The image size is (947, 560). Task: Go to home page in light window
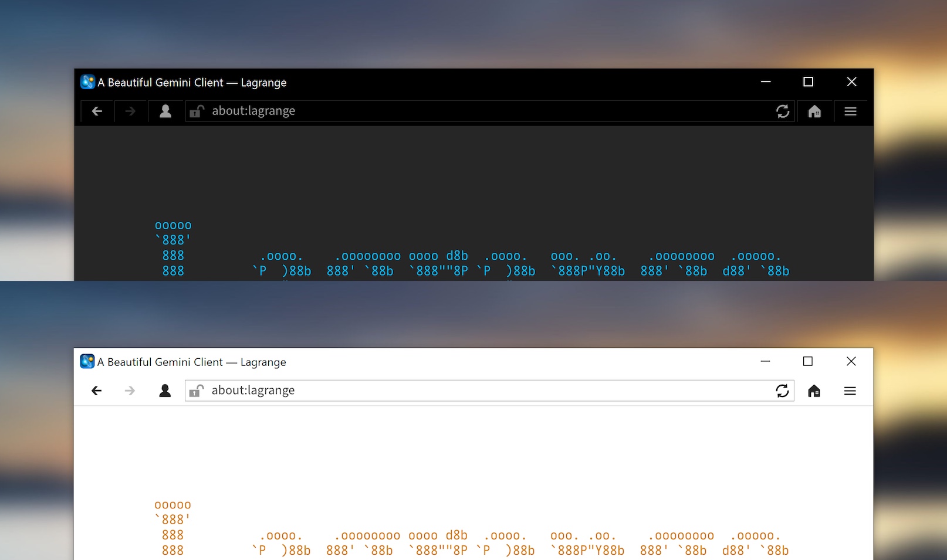(x=814, y=391)
